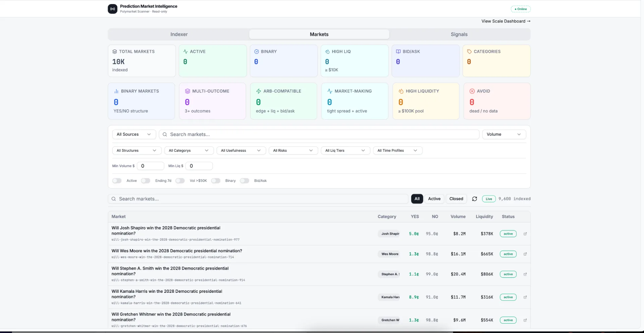Expand the All Structures dropdown
The image size is (644, 333).
click(137, 150)
